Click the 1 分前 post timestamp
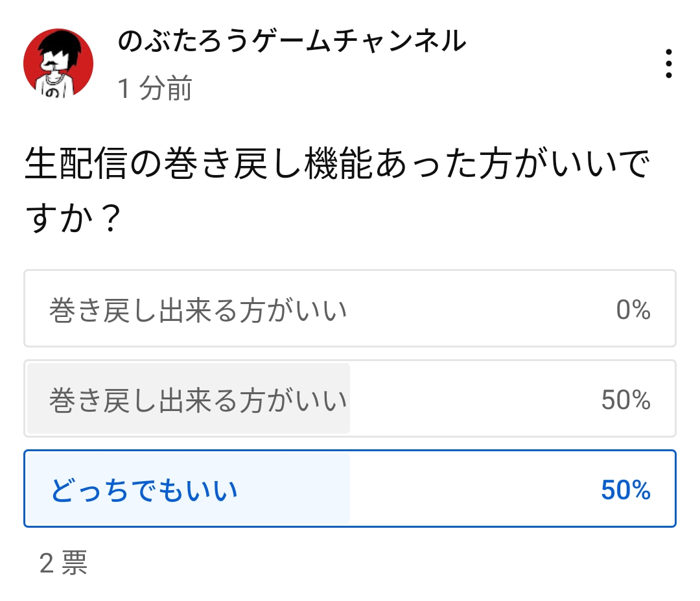This screenshot has width=700, height=601. tap(154, 88)
